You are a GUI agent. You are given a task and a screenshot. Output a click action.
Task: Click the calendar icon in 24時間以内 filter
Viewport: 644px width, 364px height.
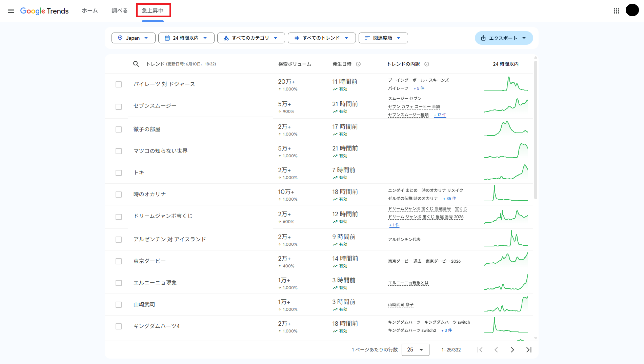[167, 38]
